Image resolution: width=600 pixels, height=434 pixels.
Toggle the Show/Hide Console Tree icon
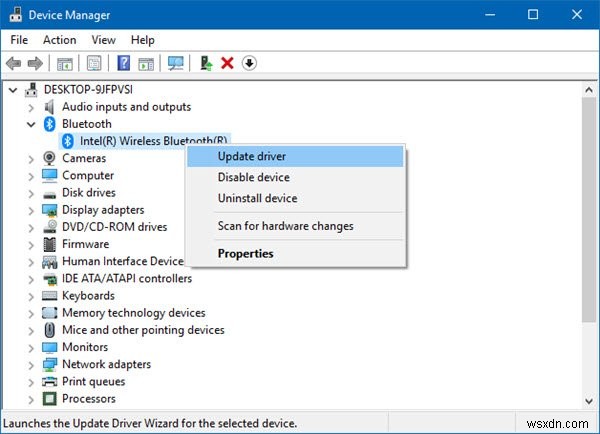click(x=65, y=63)
